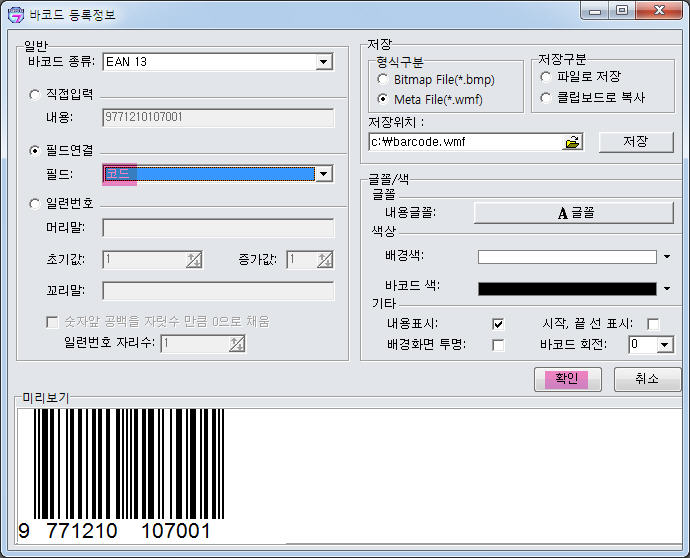The height and width of the screenshot is (558, 690).
Task: Click the white 배경색 color swatch
Action: (567, 257)
